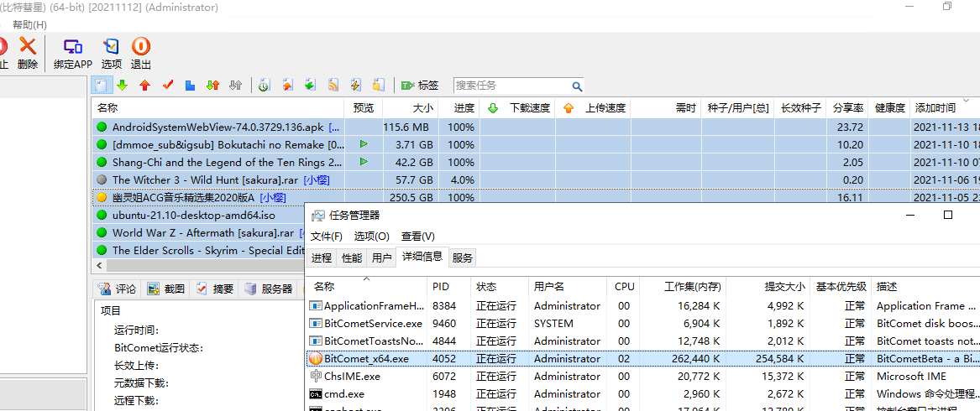The height and width of the screenshot is (411, 980).
Task: Click the yellow status dot on the 幽灵姐ACG row
Action: pyautogui.click(x=102, y=197)
